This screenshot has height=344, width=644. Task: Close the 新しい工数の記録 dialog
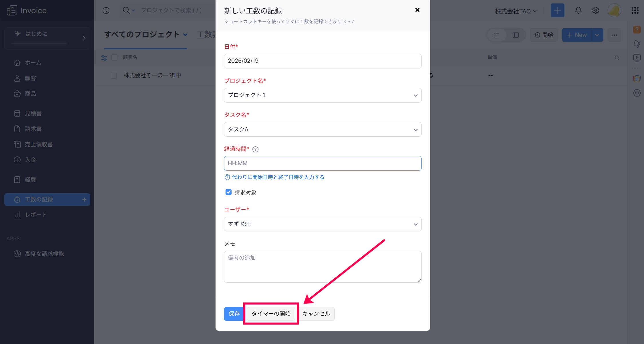coord(417,10)
